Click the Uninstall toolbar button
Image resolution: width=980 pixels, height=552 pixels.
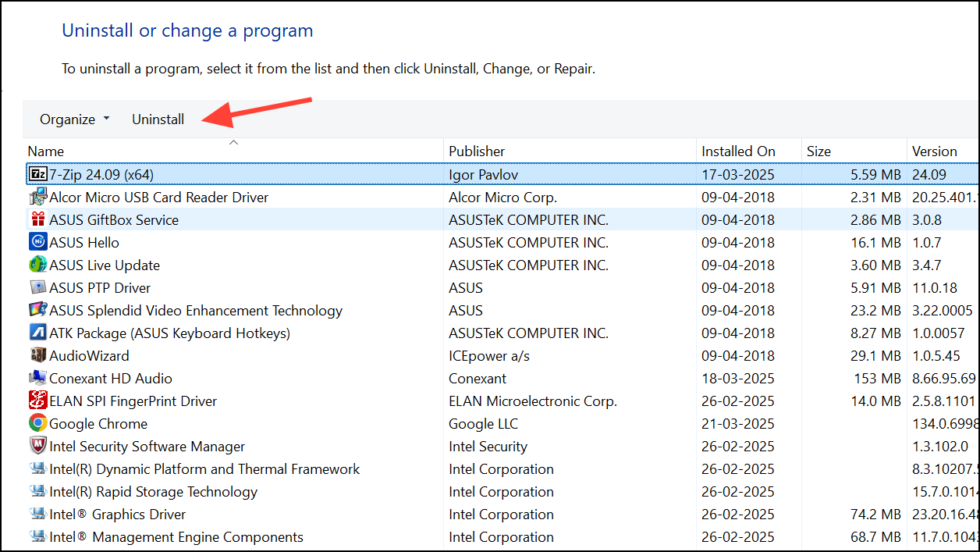click(158, 119)
